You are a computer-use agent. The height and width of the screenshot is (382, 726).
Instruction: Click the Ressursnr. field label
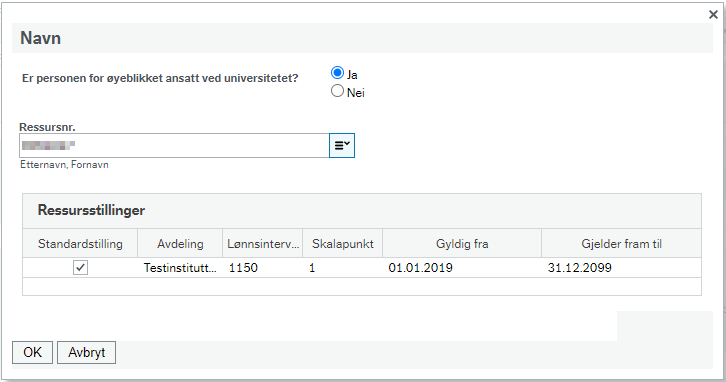click(47, 127)
